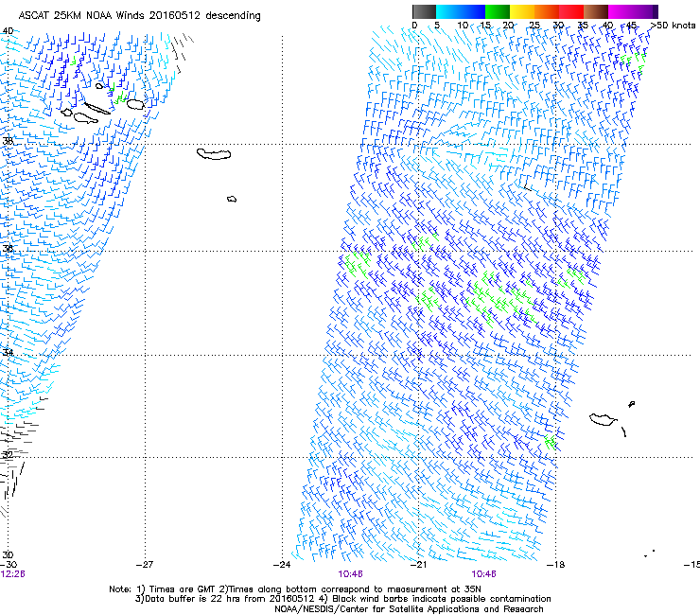Click the '38' latitude label
Screen dimensions: 700x615
(8, 141)
